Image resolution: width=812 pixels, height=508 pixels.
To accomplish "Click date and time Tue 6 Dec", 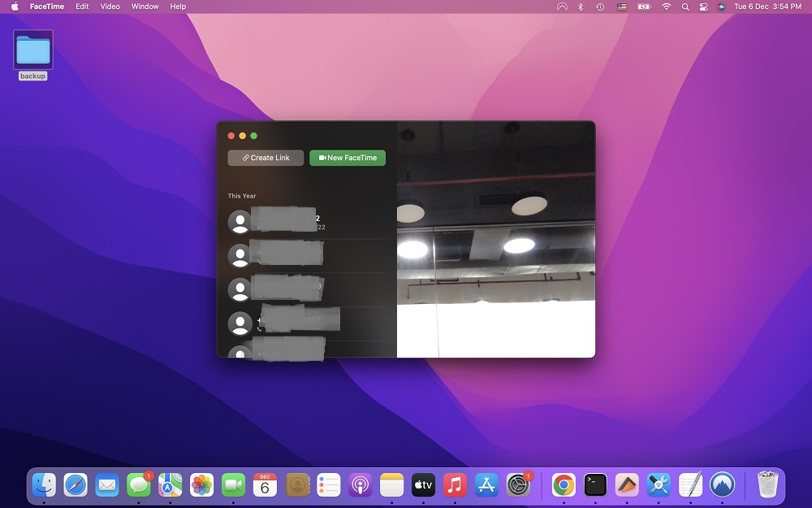I will 767,7.
